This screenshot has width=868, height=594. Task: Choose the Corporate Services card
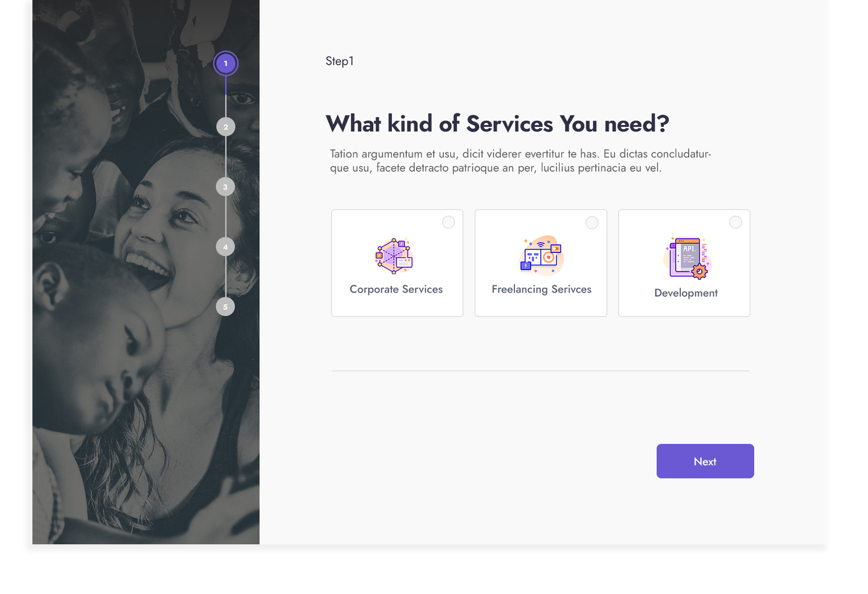click(397, 263)
